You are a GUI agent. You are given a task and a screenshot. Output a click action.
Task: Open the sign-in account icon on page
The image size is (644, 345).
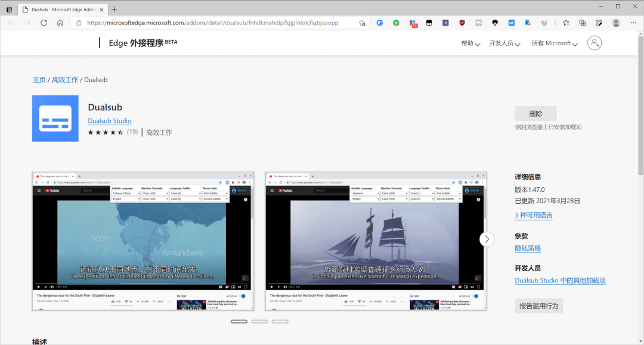(x=595, y=43)
